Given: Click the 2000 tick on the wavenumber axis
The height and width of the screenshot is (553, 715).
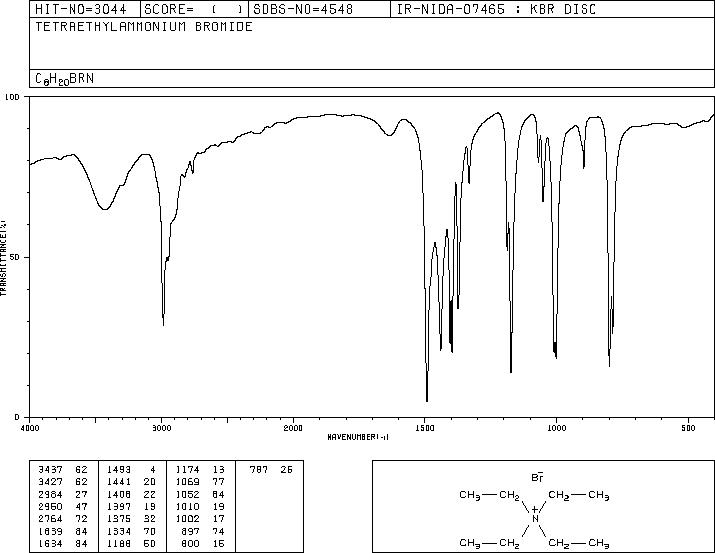Looking at the screenshot, I should [x=293, y=428].
